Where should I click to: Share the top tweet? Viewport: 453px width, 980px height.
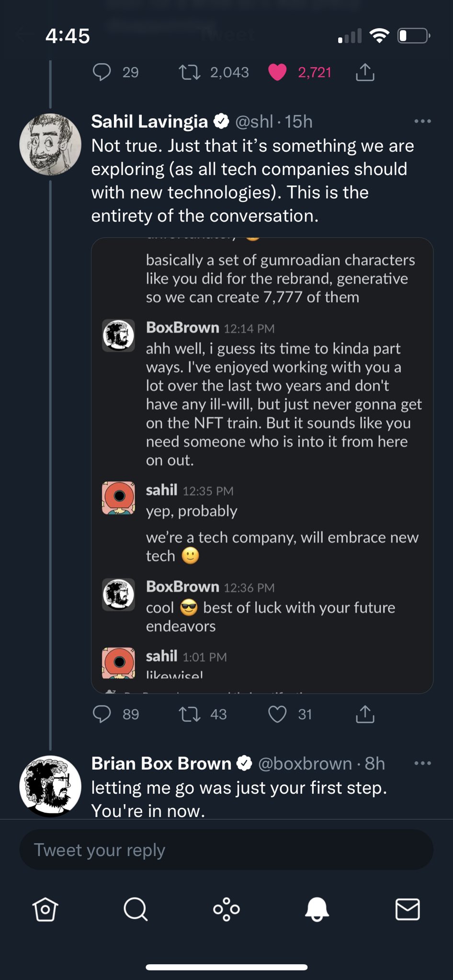[x=365, y=72]
